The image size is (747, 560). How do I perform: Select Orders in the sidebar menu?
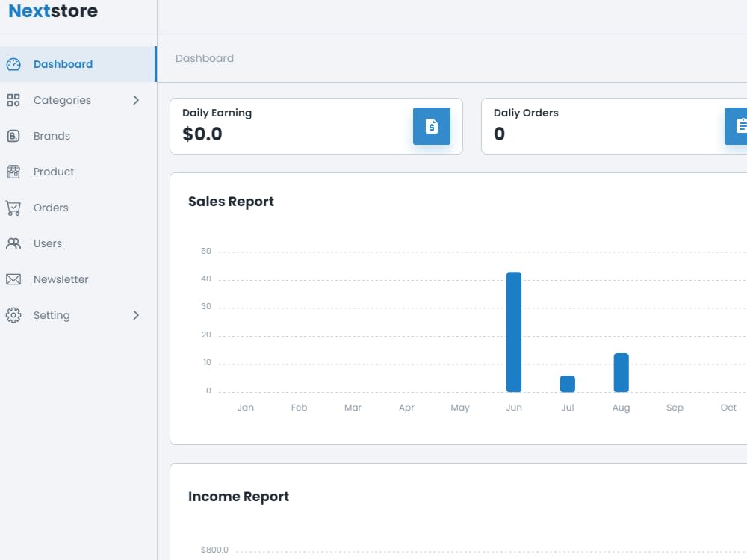pyautogui.click(x=51, y=208)
